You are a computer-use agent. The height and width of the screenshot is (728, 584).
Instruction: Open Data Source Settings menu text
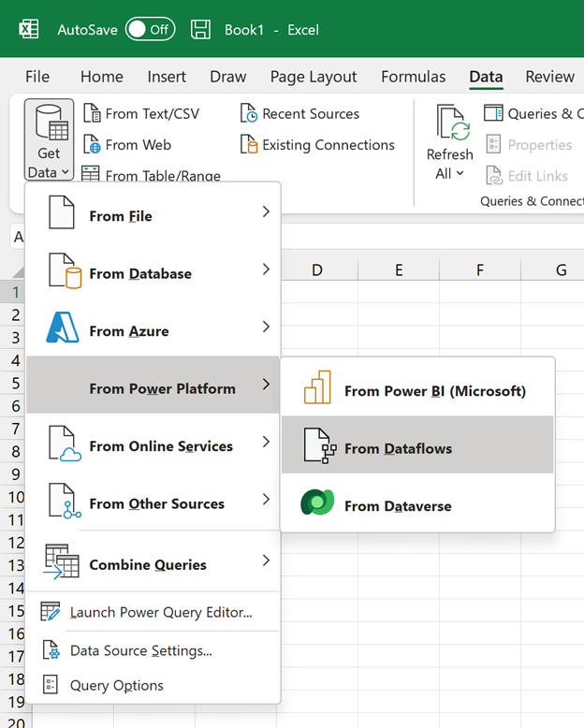click(x=141, y=651)
